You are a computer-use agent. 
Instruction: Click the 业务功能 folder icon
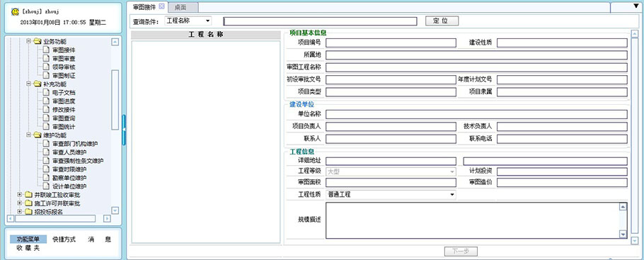38,41
